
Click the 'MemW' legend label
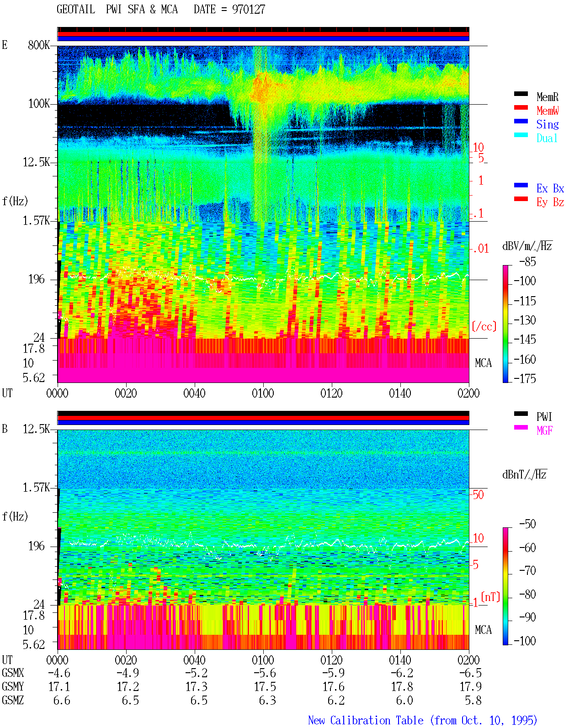[547, 111]
